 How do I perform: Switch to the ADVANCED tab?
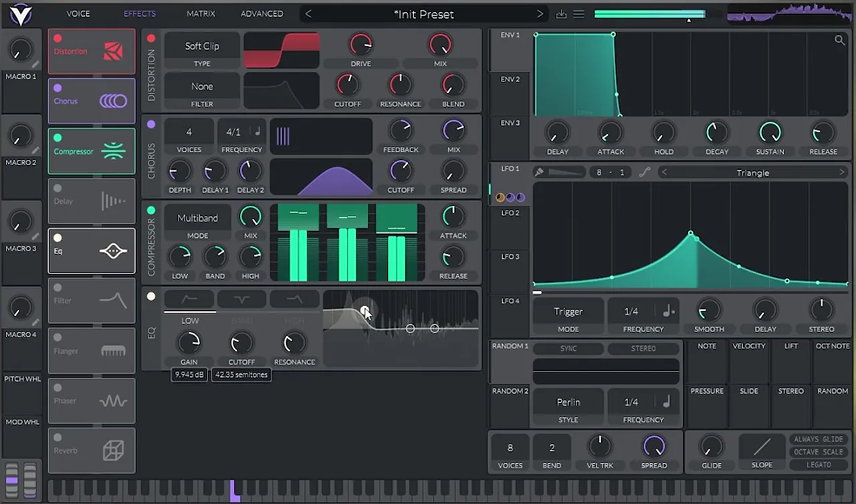coord(261,13)
